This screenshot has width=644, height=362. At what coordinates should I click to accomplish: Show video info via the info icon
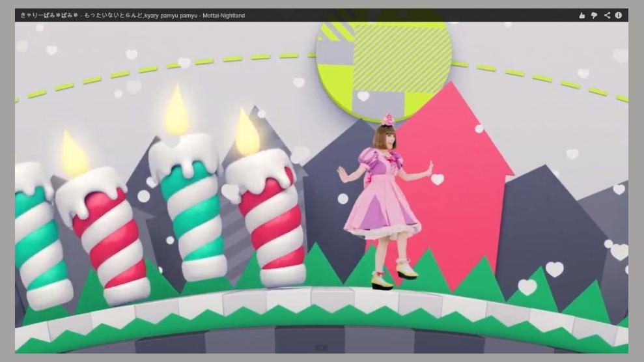619,15
